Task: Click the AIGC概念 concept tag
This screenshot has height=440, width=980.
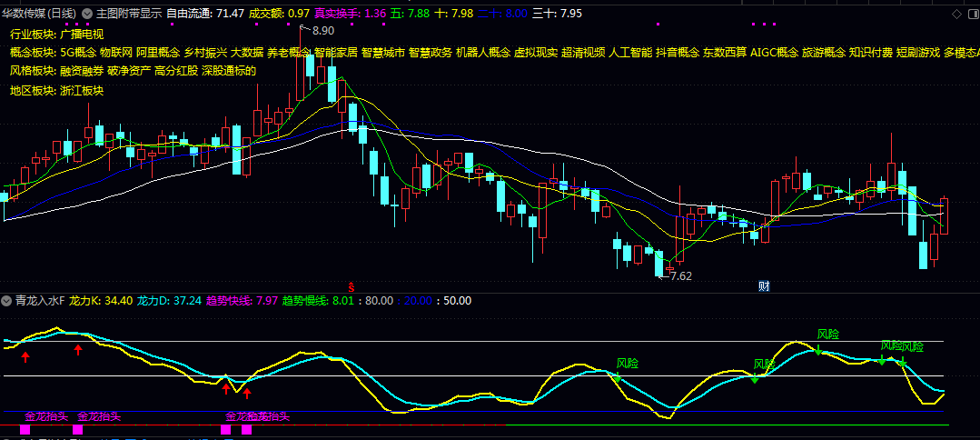Action: point(774,53)
